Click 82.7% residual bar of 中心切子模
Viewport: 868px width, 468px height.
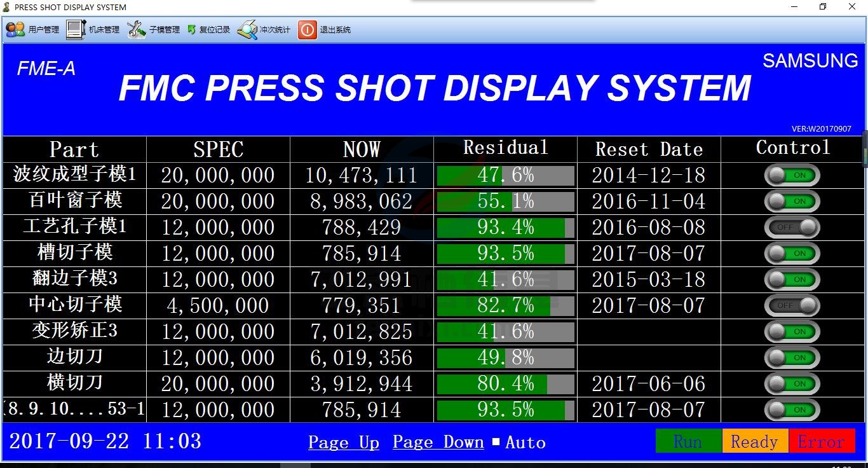[x=506, y=306]
